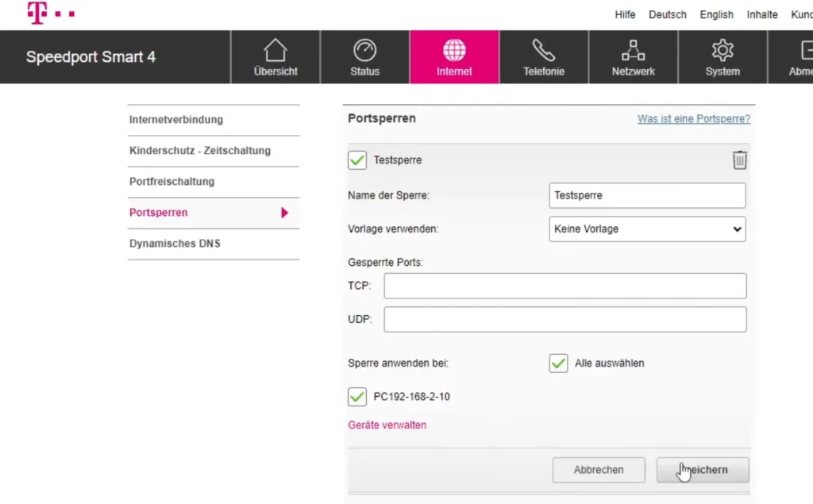813x504 pixels.
Task: Switch language to Deutsch
Action: point(667,14)
